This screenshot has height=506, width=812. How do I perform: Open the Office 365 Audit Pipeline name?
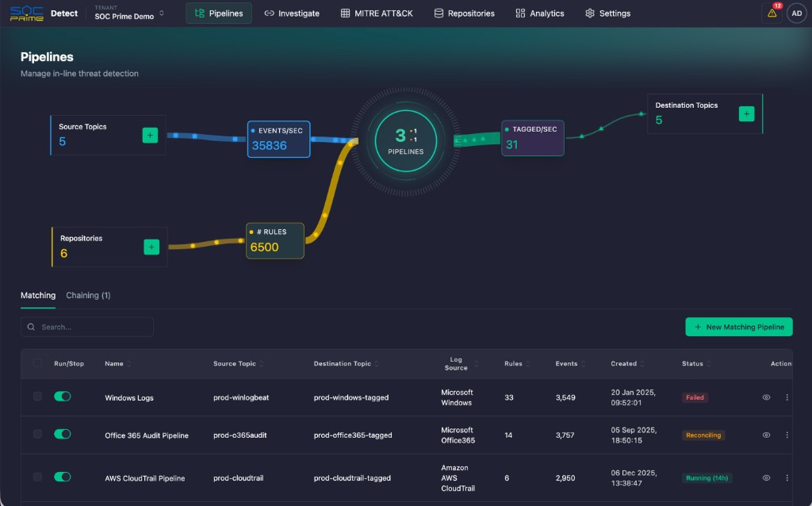point(147,435)
